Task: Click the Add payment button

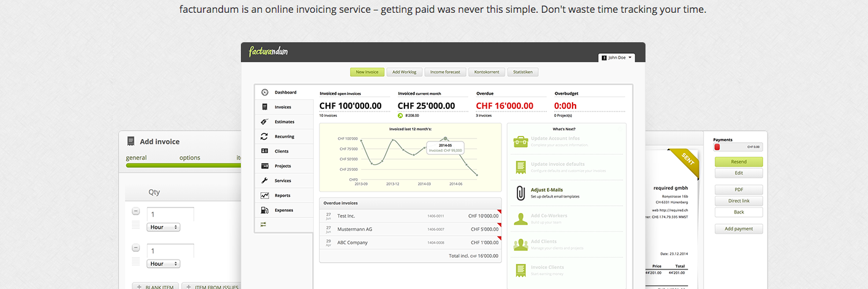Action: pos(739,229)
